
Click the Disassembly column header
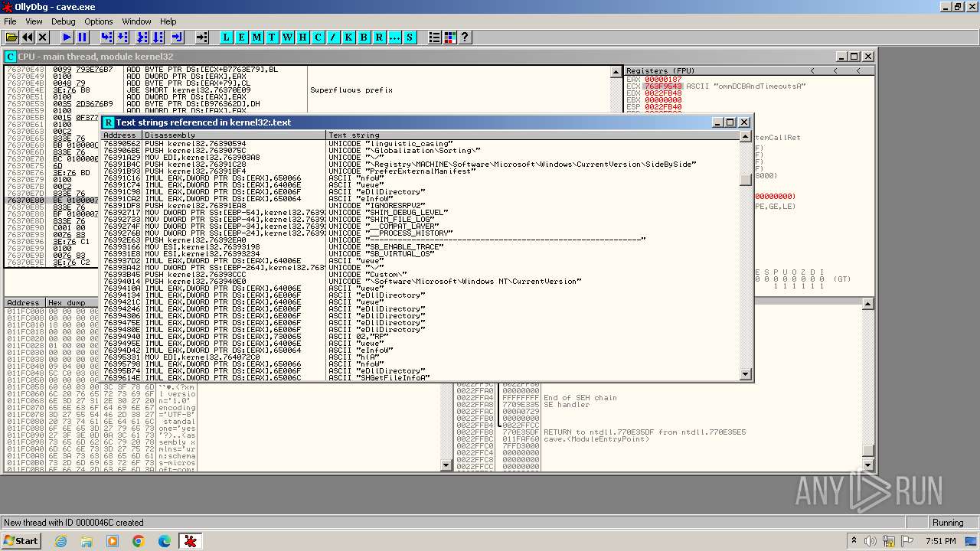(x=234, y=135)
